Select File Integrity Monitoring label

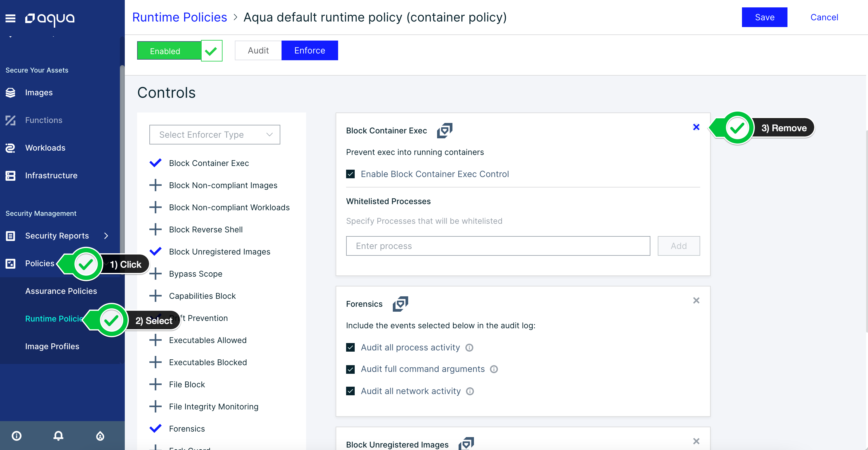coord(214,407)
